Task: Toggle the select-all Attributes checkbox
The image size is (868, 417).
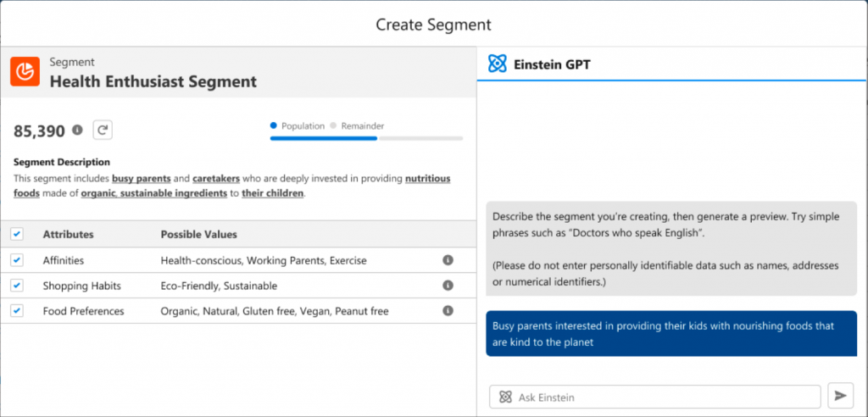Action: (x=17, y=234)
